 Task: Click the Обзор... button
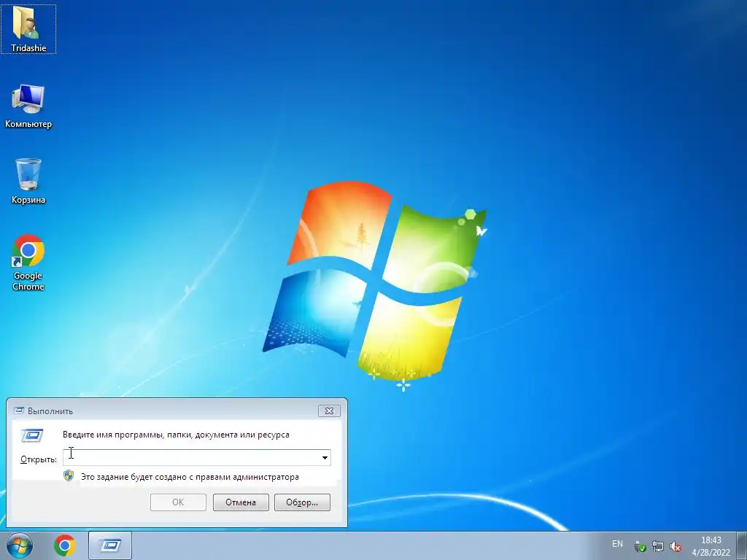click(302, 502)
